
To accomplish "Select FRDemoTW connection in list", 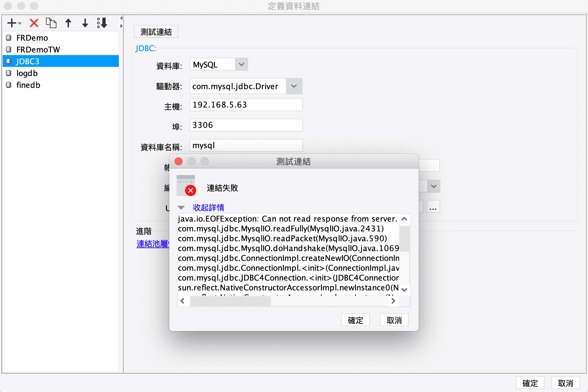I will pos(61,49).
